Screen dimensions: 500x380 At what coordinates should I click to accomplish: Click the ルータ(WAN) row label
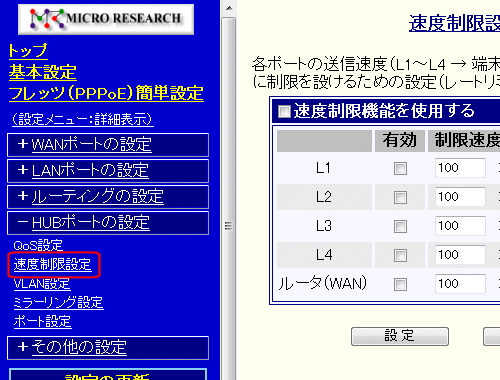pyautogui.click(x=322, y=284)
